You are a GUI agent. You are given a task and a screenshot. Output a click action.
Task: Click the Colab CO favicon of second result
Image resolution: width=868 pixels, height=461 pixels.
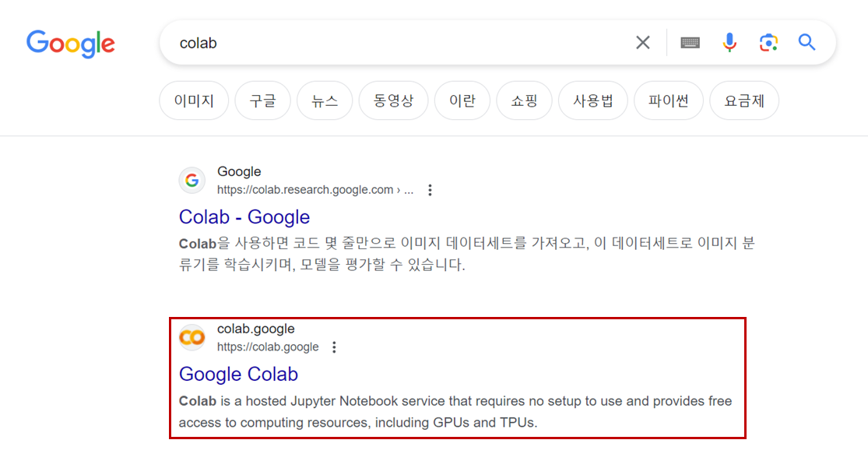[x=192, y=338]
